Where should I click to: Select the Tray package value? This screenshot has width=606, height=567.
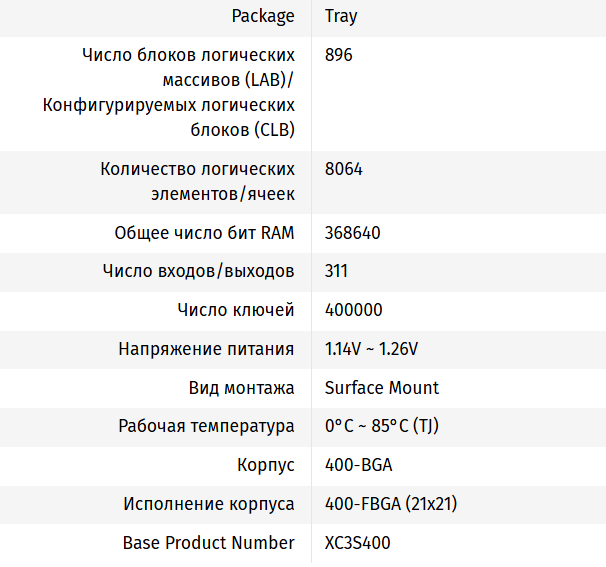(x=341, y=16)
